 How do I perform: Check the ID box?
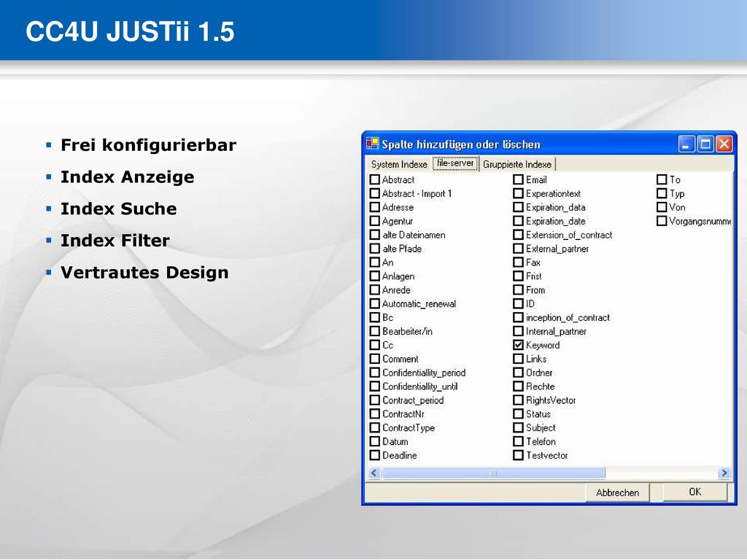coord(519,304)
